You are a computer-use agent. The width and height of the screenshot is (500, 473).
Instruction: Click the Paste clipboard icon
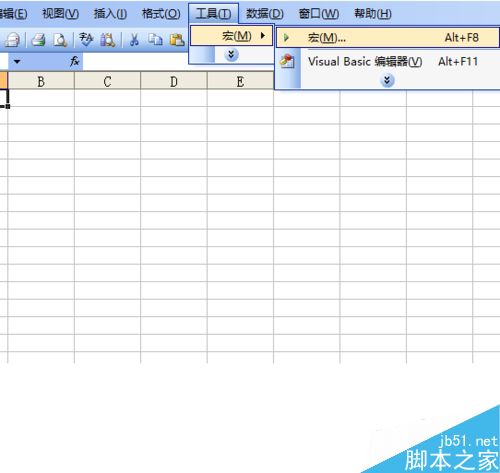(177, 40)
